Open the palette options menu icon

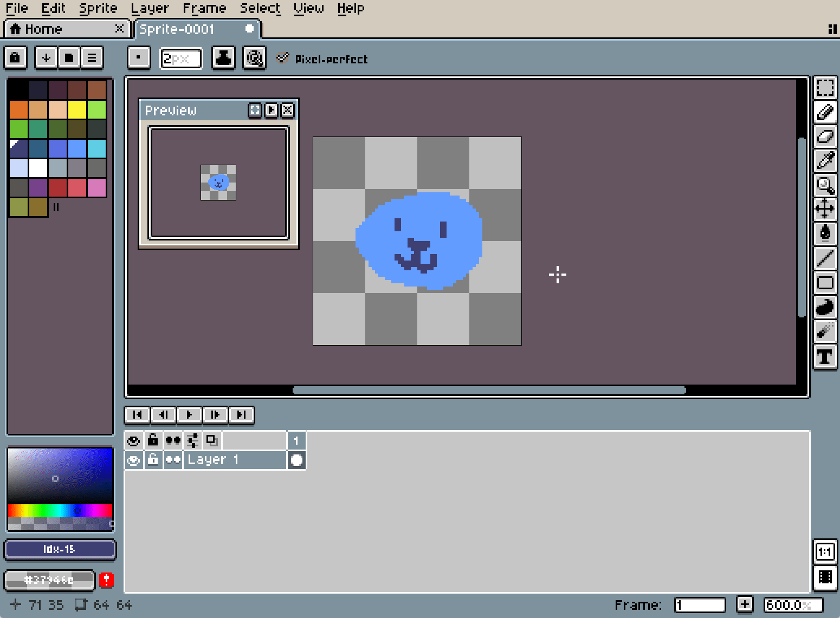pos(92,57)
